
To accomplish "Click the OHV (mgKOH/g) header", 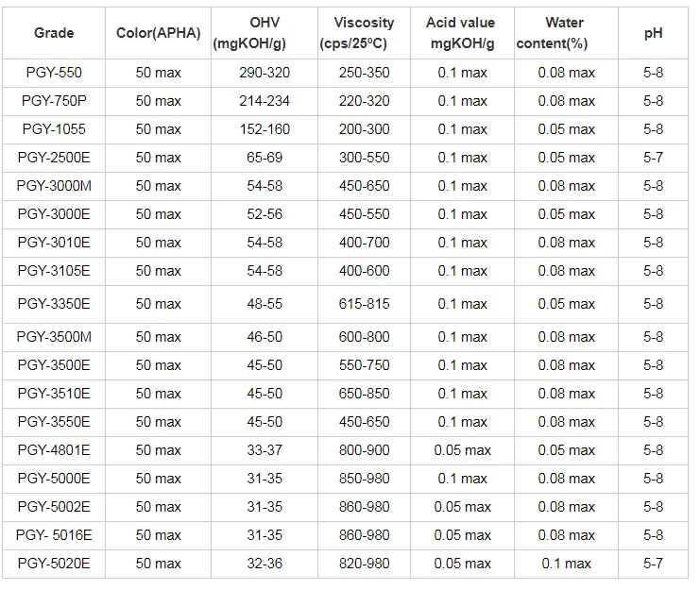I will point(265,33).
